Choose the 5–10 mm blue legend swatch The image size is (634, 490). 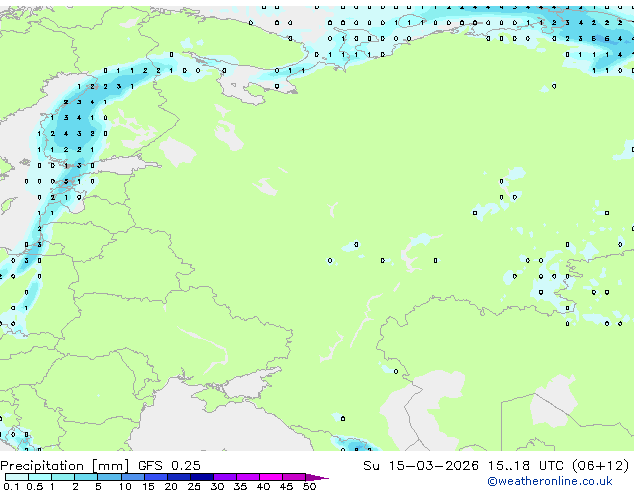point(109,477)
